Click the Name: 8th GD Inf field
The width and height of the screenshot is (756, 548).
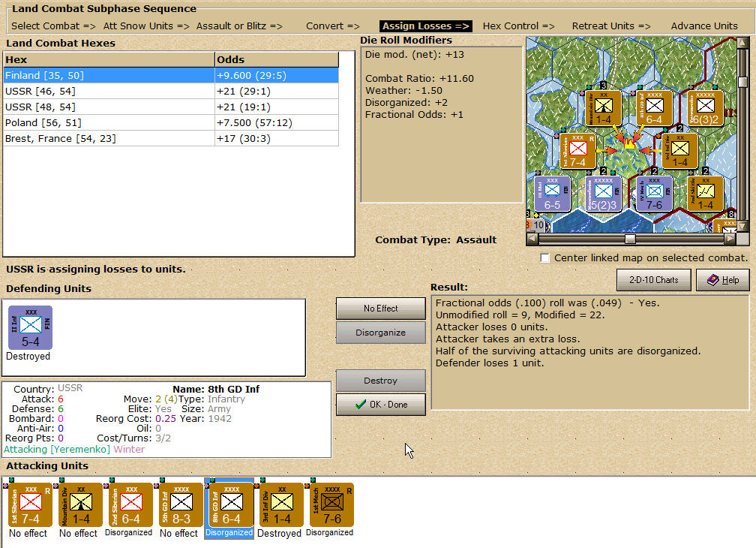point(216,390)
